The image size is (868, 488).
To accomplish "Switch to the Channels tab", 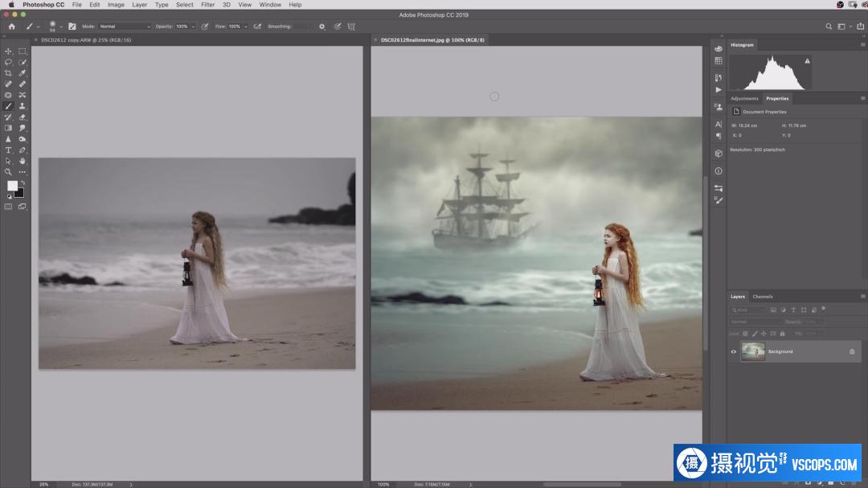I will click(x=762, y=297).
